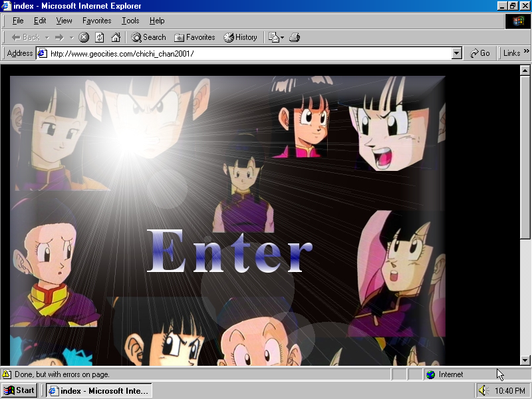Screen dimensions: 532x399
Task: Click the Back arrow button
Action: (x=26, y=37)
